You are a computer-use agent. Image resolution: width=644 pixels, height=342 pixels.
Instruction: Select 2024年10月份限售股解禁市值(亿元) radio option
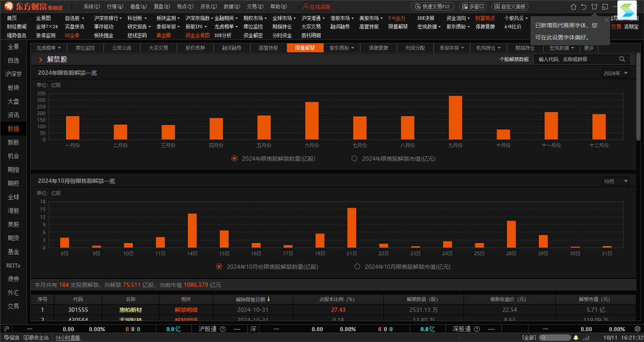point(357,266)
